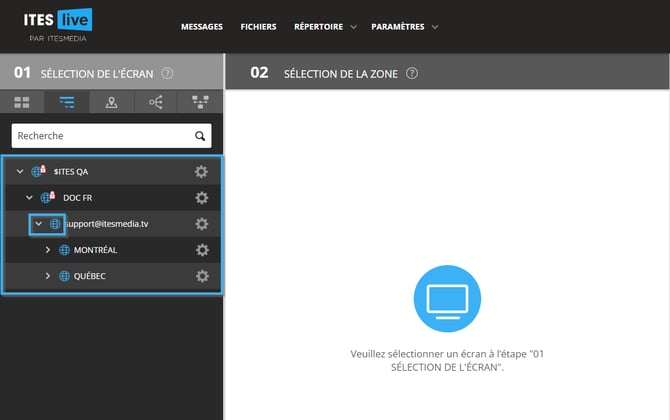
Task: Open the map location view icon
Action: [111, 102]
